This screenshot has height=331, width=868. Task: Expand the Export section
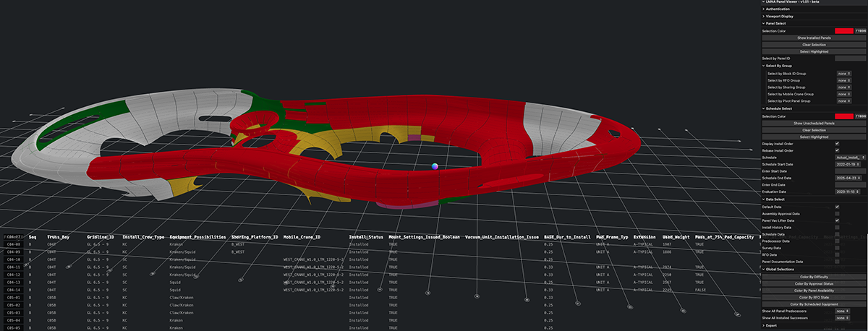(814, 326)
